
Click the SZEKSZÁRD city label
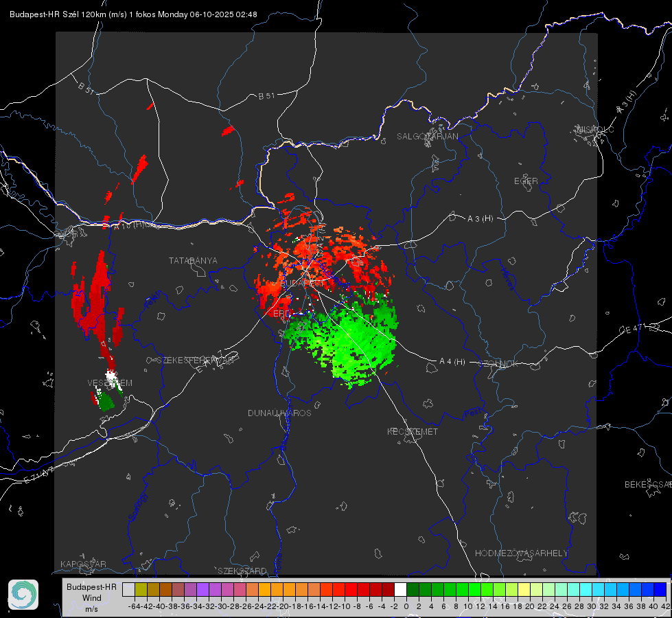coord(242,571)
